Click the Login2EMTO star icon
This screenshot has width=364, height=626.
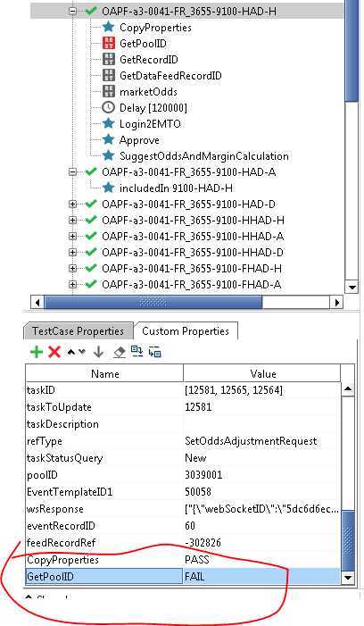click(x=108, y=123)
